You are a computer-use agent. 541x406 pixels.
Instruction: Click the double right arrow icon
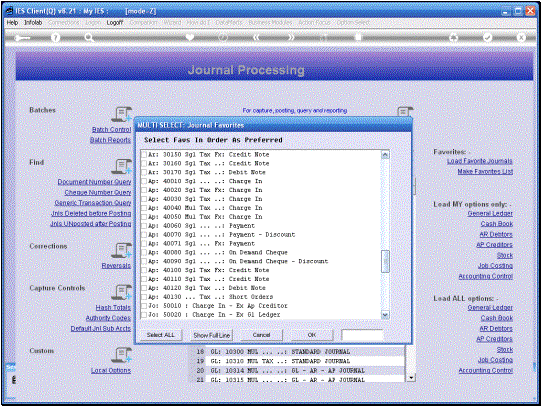click(291, 37)
